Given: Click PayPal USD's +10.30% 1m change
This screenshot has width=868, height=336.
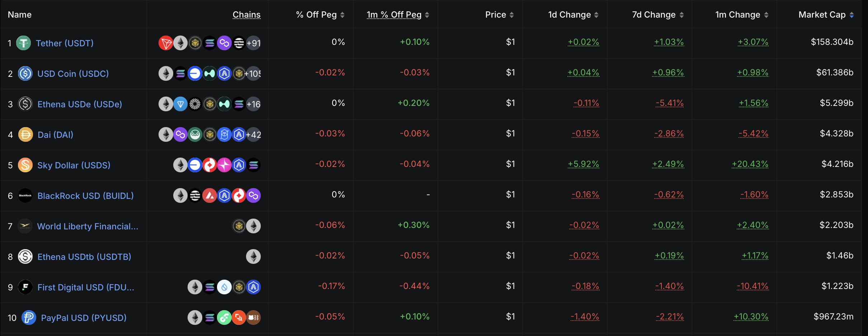Looking at the screenshot, I should coord(751,317).
